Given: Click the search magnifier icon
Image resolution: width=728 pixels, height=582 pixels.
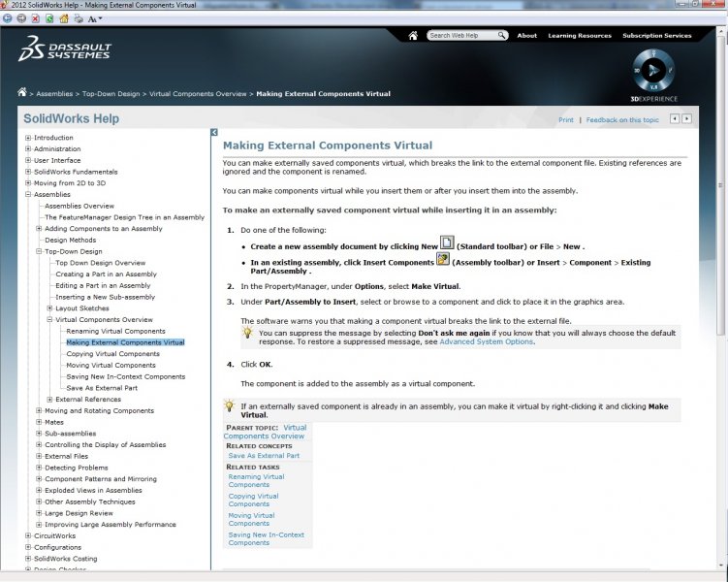Looking at the screenshot, I should click(x=501, y=35).
